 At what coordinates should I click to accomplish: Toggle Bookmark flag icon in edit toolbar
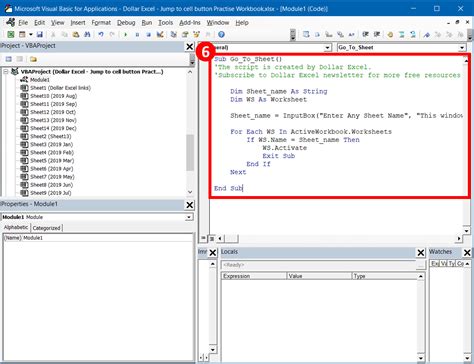[x=426, y=34]
